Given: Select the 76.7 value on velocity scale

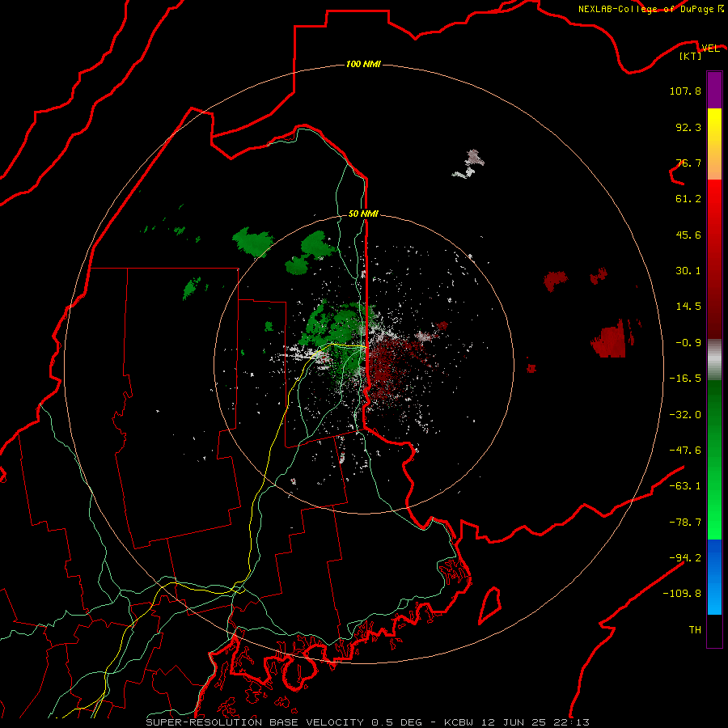Looking at the screenshot, I should click(x=688, y=163).
